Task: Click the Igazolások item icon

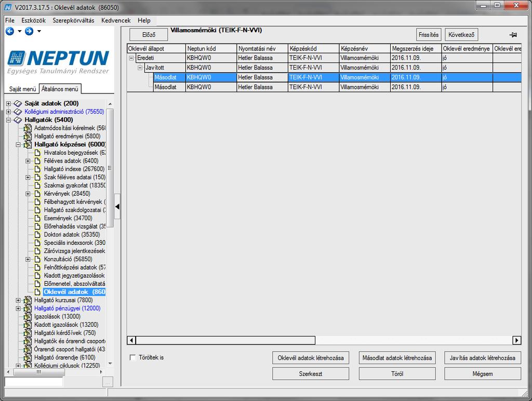Action: [x=28, y=316]
